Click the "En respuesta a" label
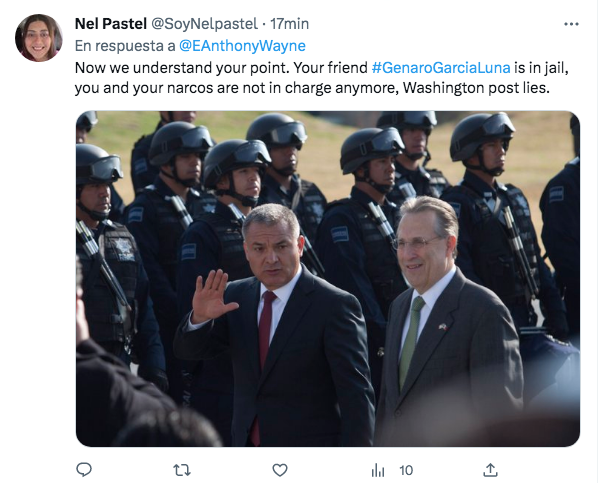Viewport: 600px width, 483px height. point(124,45)
